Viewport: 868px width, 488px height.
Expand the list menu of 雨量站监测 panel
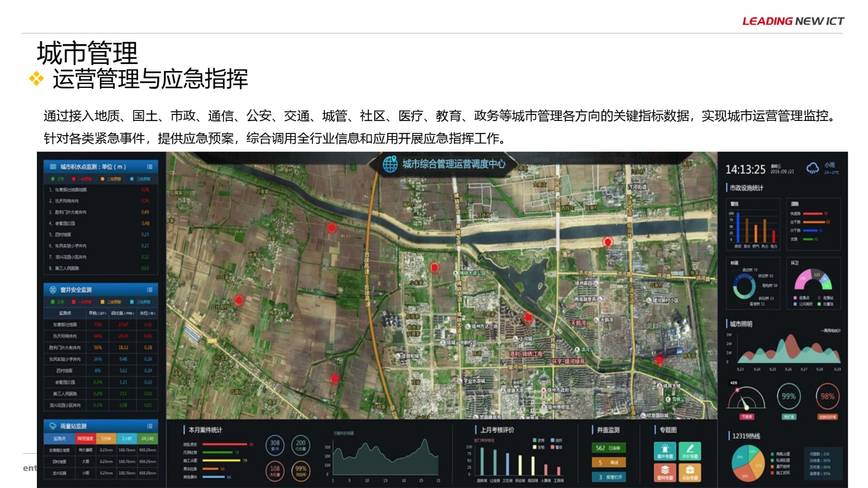(150, 426)
